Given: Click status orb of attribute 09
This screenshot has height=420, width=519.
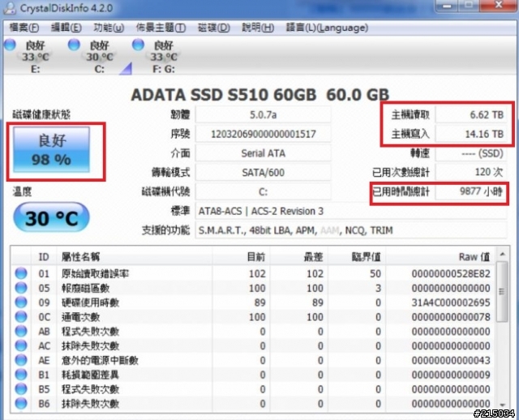Looking at the screenshot, I should point(21,302).
